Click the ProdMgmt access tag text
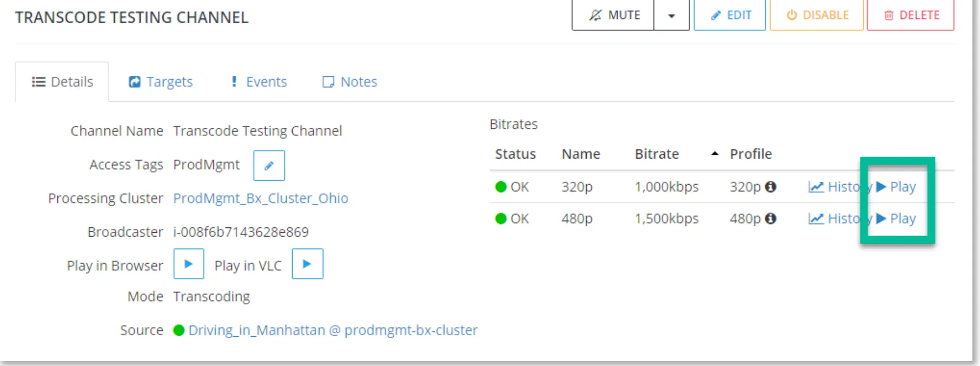Screen dimensions: 980x366 pyautogui.click(x=206, y=165)
